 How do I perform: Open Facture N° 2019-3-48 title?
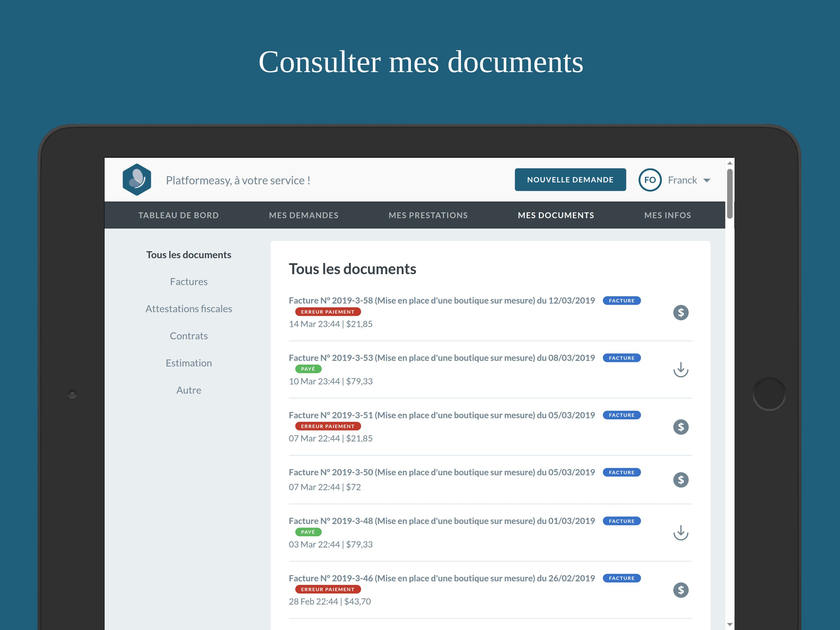pyautogui.click(x=442, y=521)
